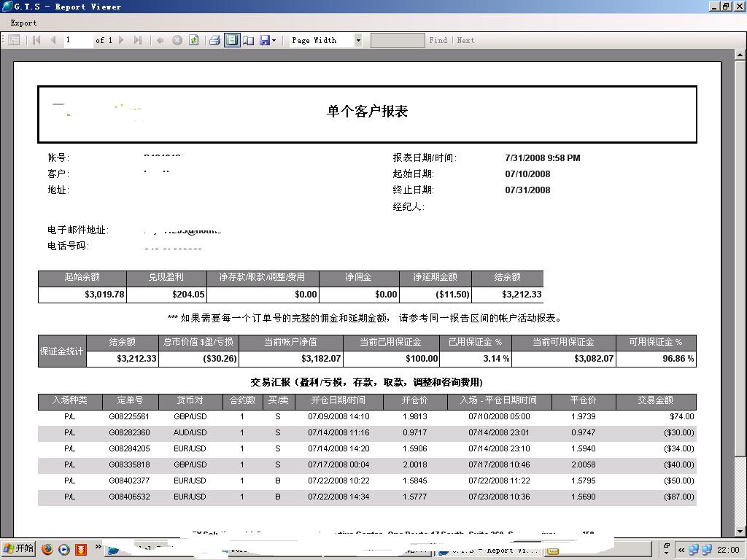Click in the current page number field
This screenshot has height=560, width=747.
coord(77,41)
